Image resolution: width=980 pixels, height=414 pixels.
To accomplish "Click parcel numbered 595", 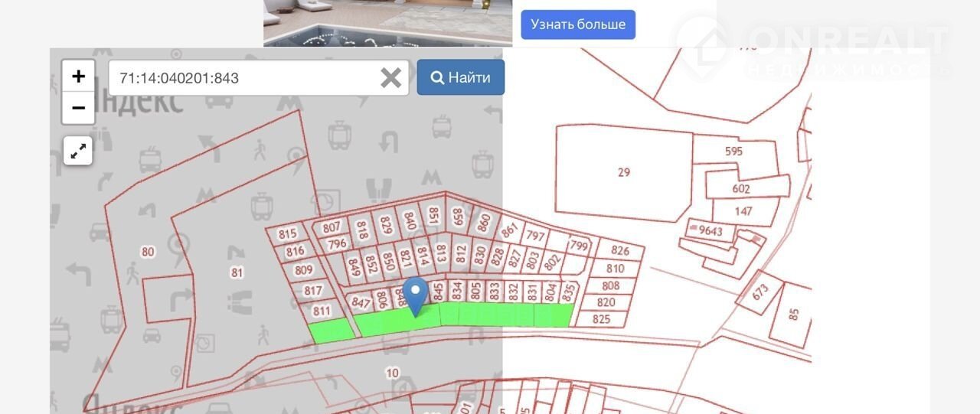I will point(733,152).
